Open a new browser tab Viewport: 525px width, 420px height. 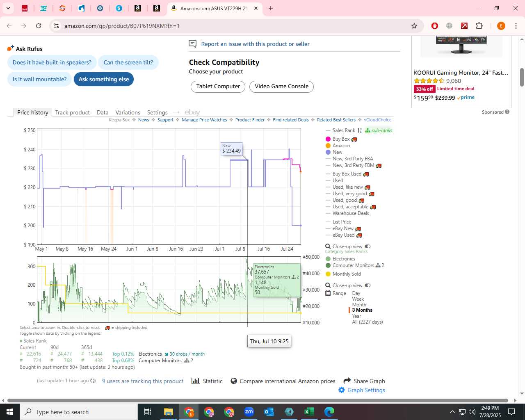(x=271, y=8)
